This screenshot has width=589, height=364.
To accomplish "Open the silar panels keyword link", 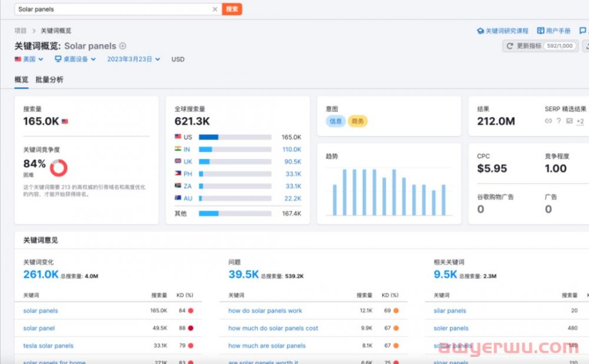I will [449, 310].
